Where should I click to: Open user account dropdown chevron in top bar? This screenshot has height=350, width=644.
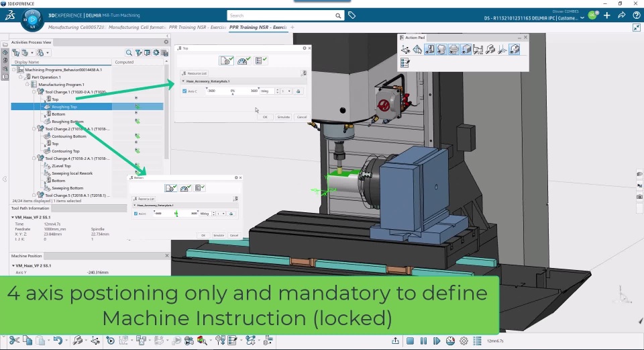[582, 18]
